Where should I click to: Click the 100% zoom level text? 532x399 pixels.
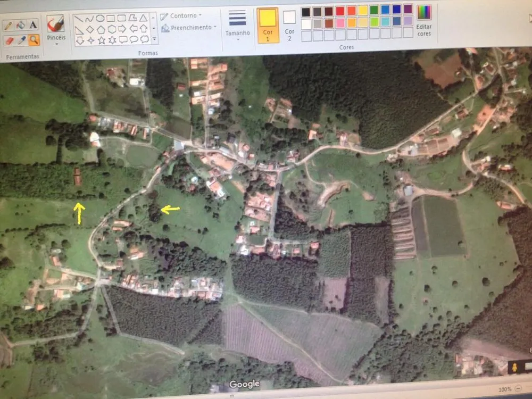tap(504, 389)
